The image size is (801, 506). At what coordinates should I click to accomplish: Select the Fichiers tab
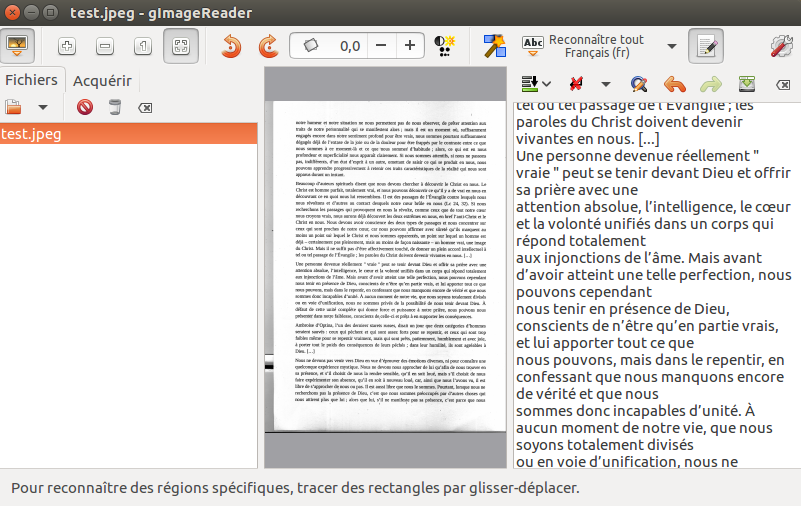coord(32,80)
